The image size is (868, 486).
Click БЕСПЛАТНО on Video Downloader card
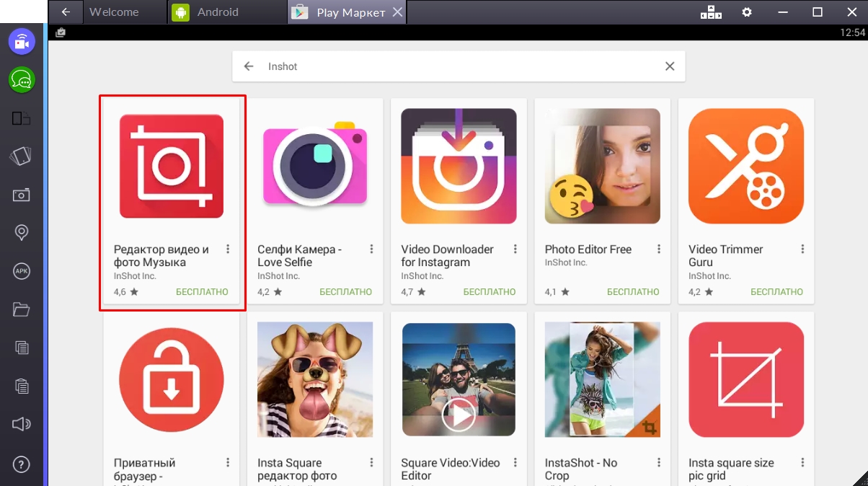tap(490, 292)
